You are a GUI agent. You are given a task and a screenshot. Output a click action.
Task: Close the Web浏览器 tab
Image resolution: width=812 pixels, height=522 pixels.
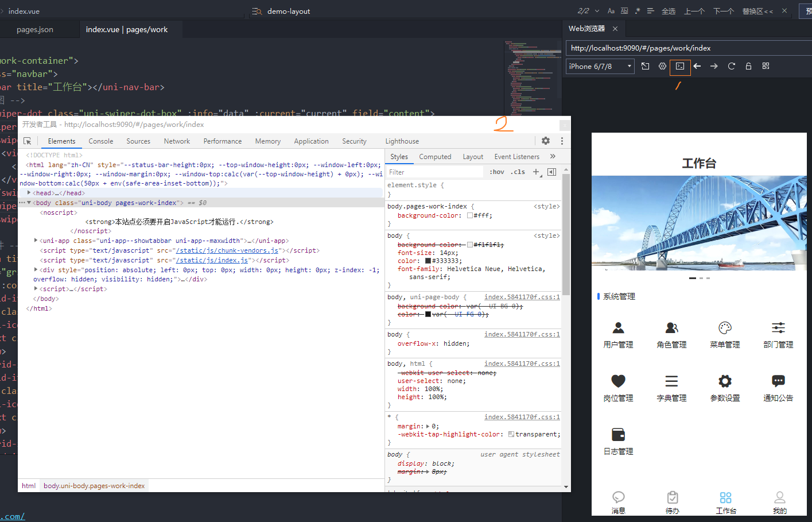(615, 29)
